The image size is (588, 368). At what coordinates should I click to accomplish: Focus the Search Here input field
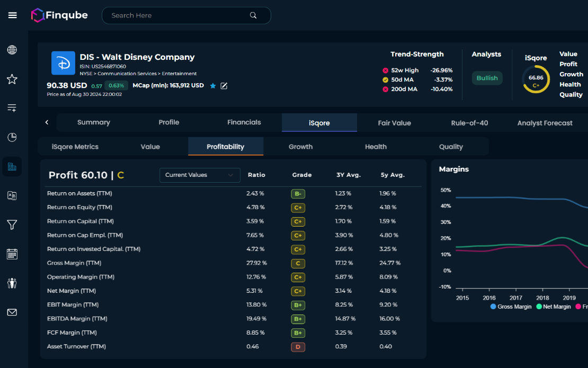click(186, 15)
